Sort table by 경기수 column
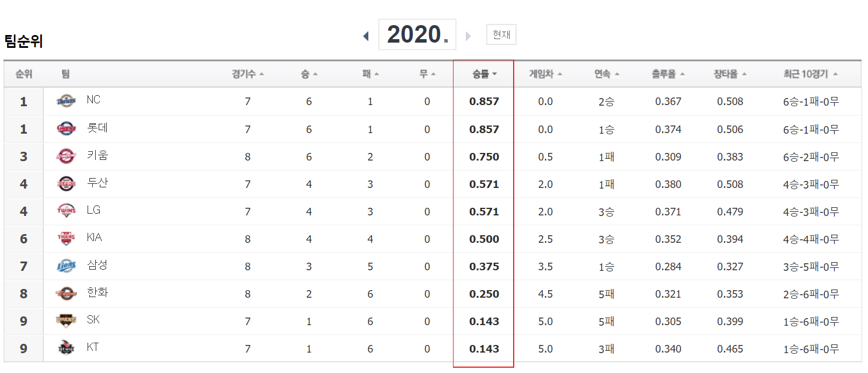The image size is (868, 373). (x=247, y=74)
